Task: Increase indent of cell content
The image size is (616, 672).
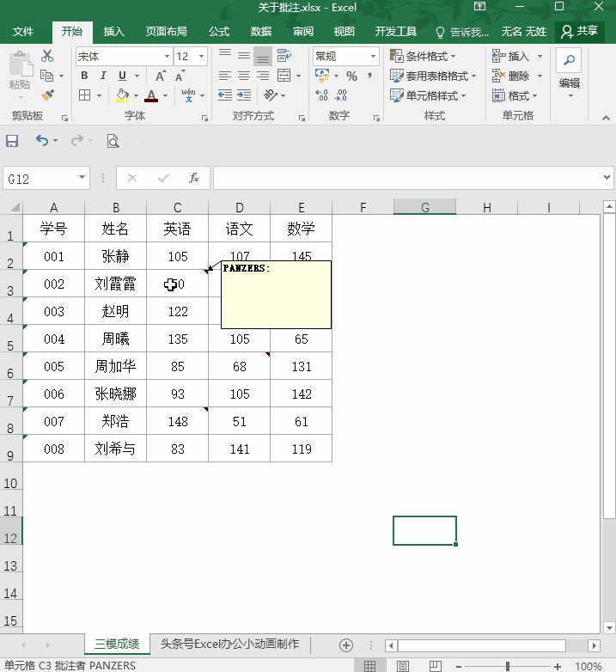Action: 244,95
